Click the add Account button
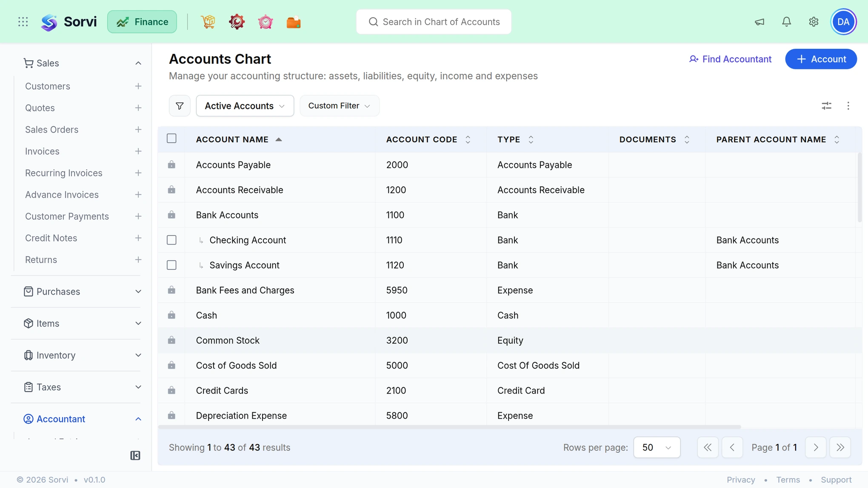Viewport: 868px width, 488px height. point(821,59)
